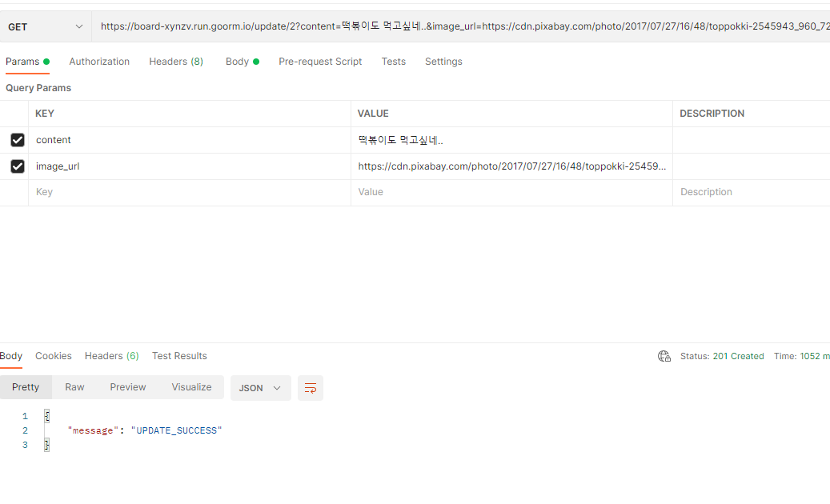Click the empty Key placeholder field

[190, 192]
